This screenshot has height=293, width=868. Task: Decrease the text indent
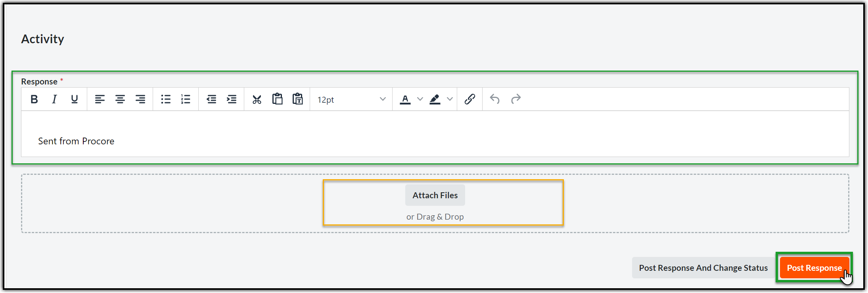[x=211, y=99]
